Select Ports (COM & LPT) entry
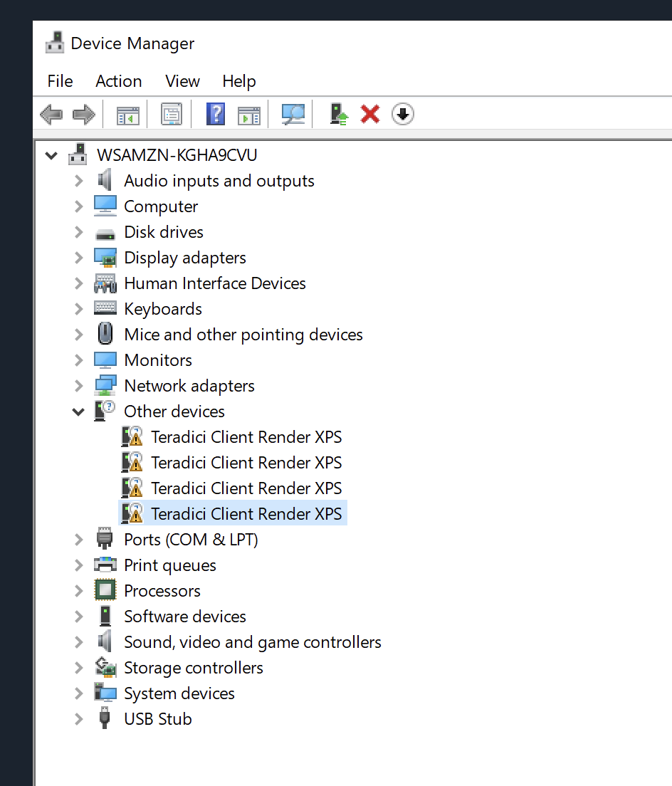 click(x=191, y=540)
